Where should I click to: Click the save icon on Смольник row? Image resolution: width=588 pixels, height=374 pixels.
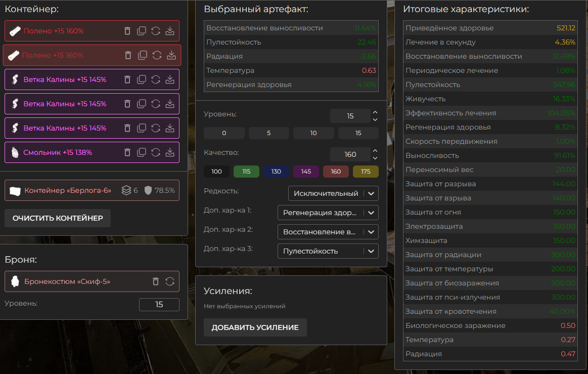(x=170, y=152)
